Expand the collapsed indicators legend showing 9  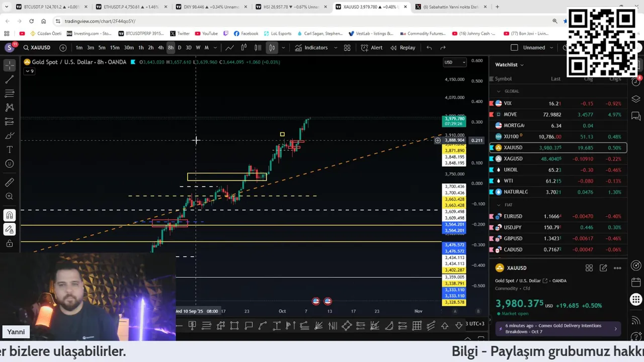click(29, 71)
